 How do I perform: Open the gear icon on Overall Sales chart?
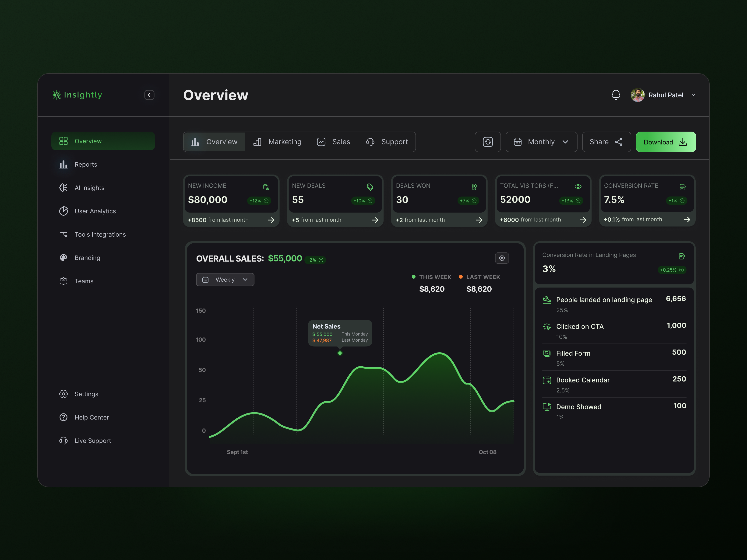(502, 258)
